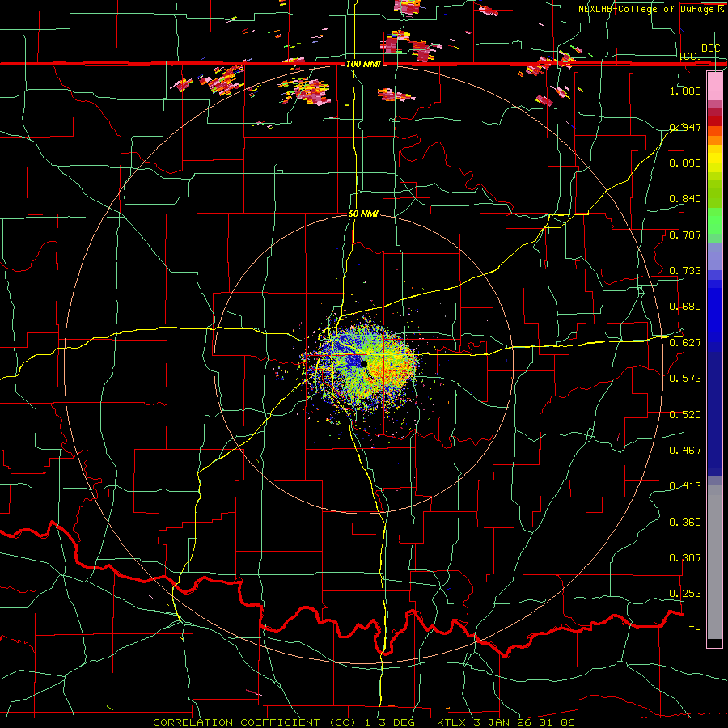Click the 100 NMI range ring label
Viewport: 728px width, 728px height.
tap(363, 64)
